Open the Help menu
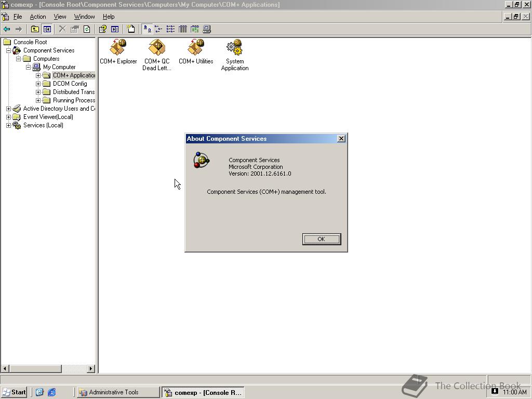This screenshot has height=399, width=532. click(109, 17)
